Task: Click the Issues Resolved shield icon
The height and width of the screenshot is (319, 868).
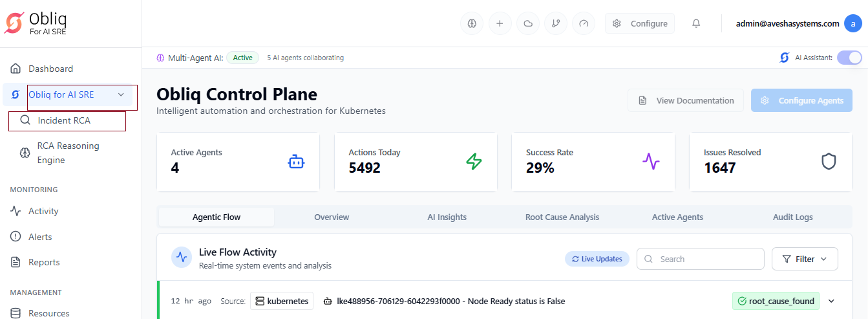Action: [829, 161]
